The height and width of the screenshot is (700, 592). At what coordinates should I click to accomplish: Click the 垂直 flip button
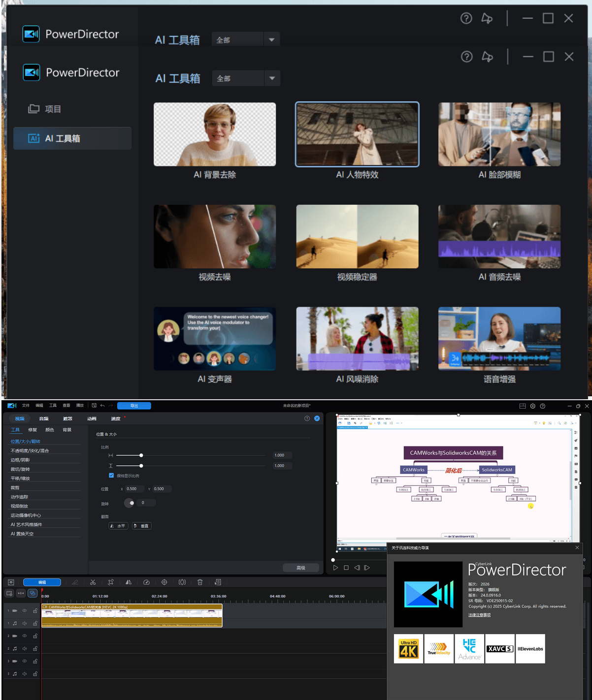pyautogui.click(x=141, y=526)
